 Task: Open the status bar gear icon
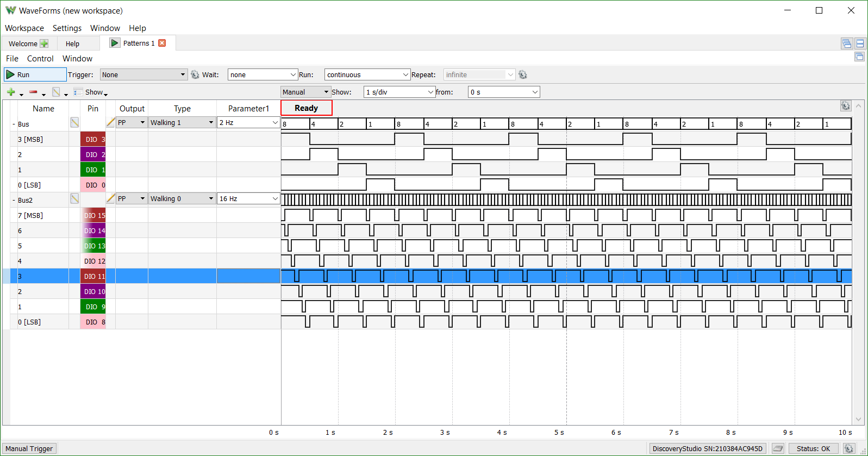(849, 448)
